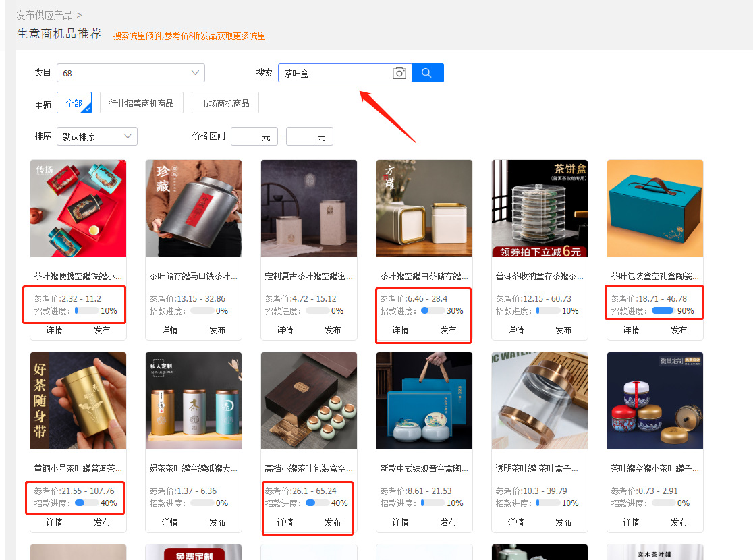The height and width of the screenshot is (560, 753).
Task: Click the camera image-search icon
Action: click(x=399, y=73)
